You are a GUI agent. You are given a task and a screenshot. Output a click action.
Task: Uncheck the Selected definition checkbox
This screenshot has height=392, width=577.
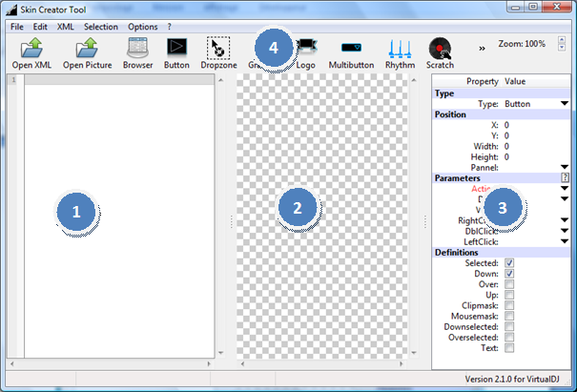(509, 263)
